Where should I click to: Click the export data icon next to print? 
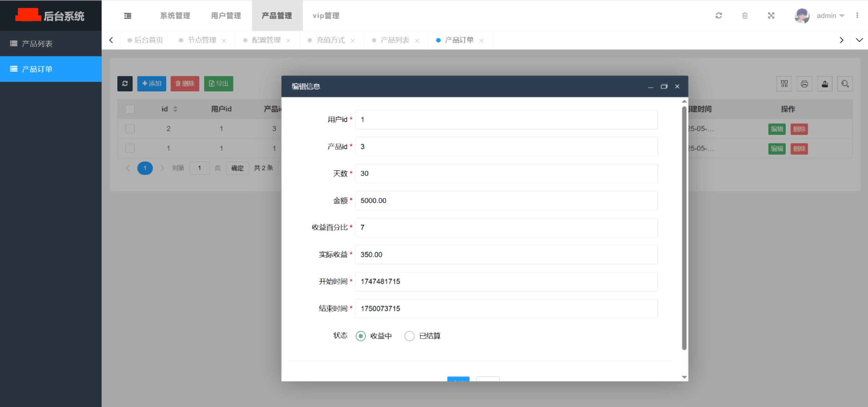coord(825,84)
